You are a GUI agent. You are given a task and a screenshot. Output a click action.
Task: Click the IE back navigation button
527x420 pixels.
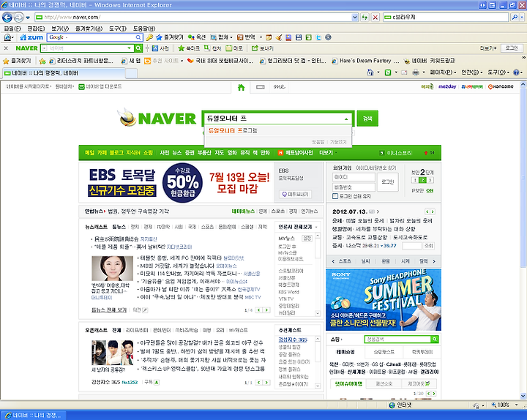point(7,17)
